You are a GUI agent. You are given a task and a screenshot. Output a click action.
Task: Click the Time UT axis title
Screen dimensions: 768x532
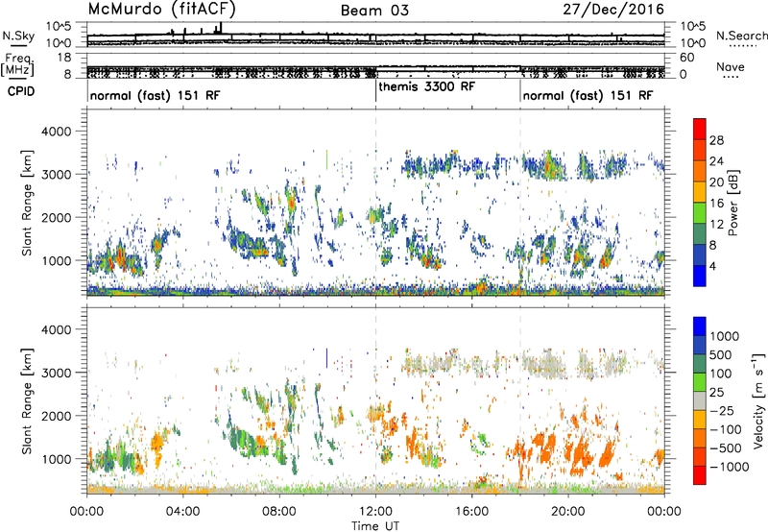(x=375, y=526)
